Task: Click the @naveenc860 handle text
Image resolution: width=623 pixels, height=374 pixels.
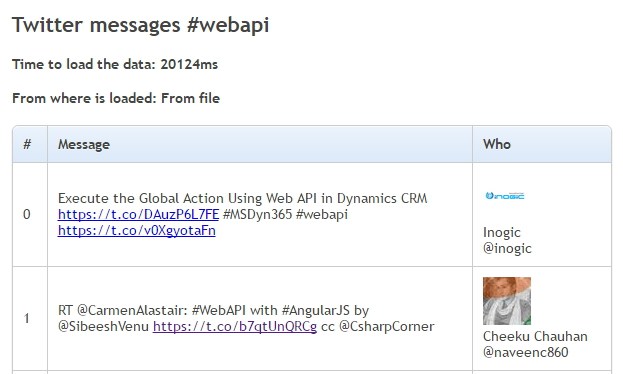Action: 525,352
